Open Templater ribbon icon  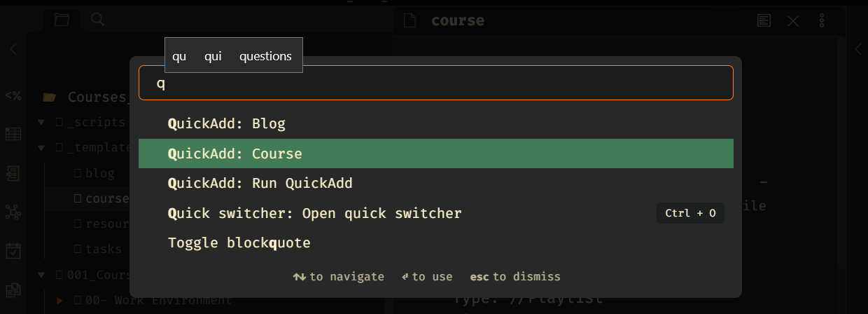13,96
